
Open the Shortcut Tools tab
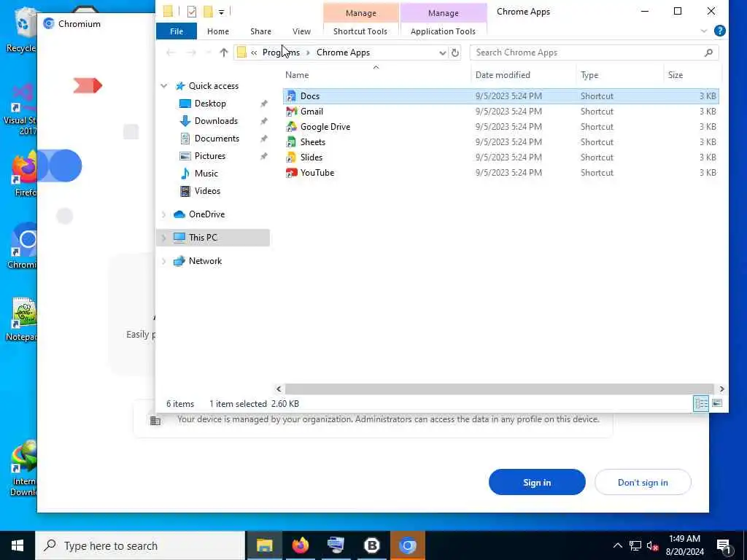click(360, 31)
